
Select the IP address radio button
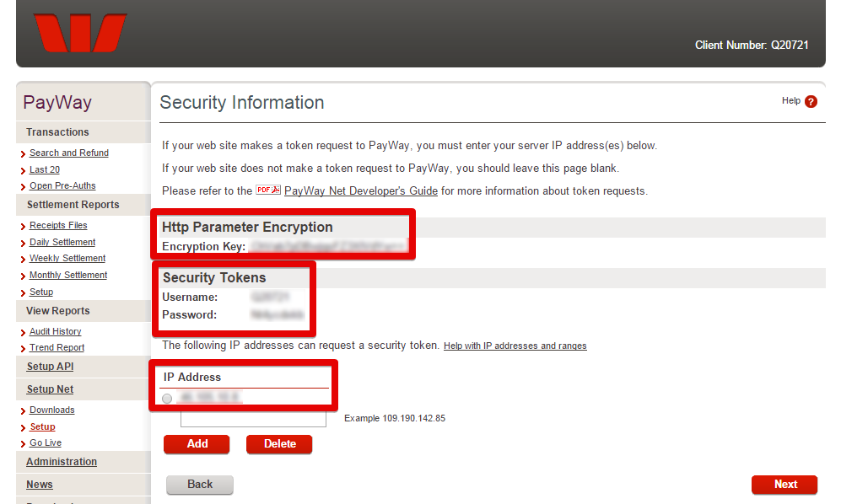pos(167,399)
